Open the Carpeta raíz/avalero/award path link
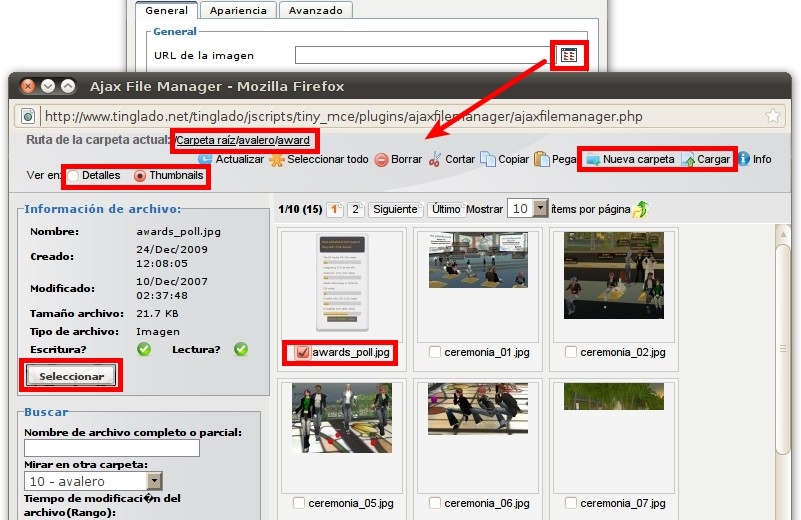Screen dimensions: 801x520 click(x=243, y=140)
